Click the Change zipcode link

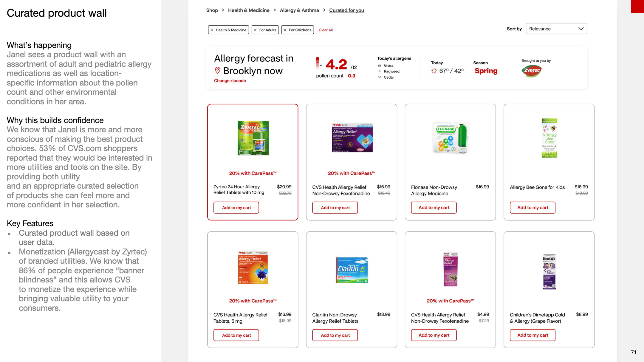[x=230, y=81]
